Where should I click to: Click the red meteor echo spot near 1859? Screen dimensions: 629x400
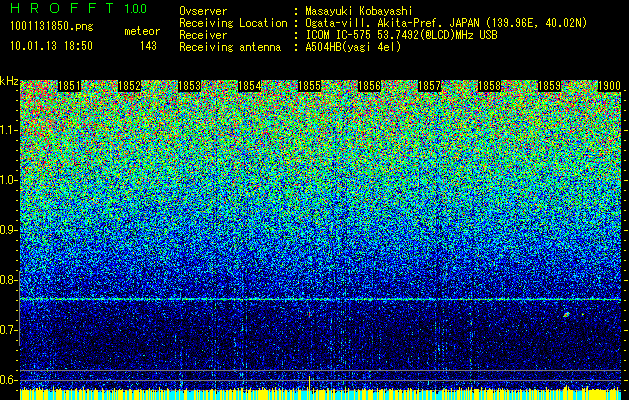(x=566, y=315)
